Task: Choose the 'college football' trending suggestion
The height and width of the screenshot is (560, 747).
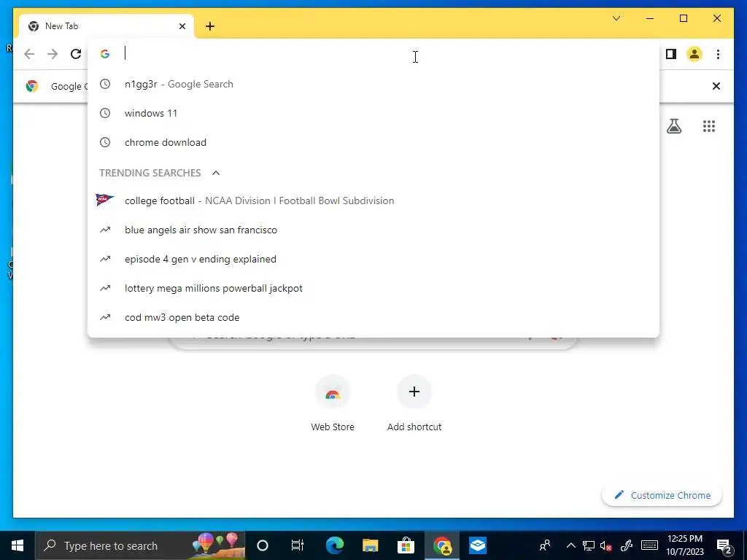Action: pos(373,201)
